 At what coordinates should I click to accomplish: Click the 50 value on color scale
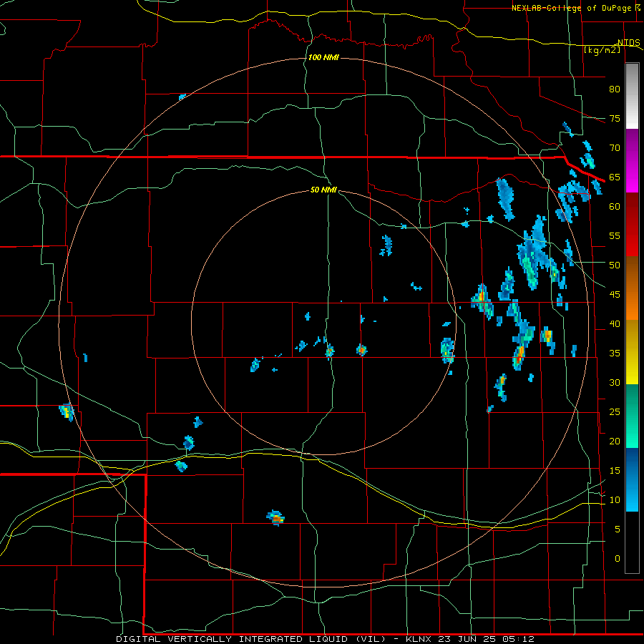(615, 265)
